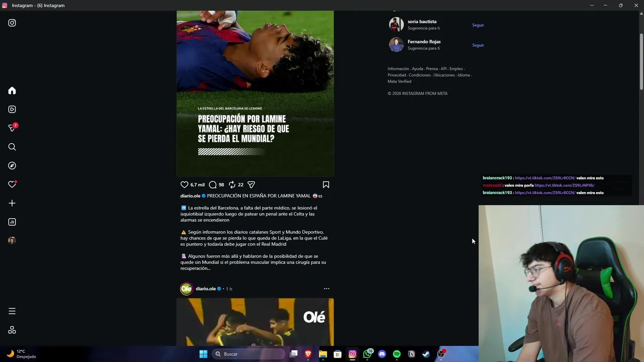
Task: Open the Reels icon in the sidebar
Action: 12,109
